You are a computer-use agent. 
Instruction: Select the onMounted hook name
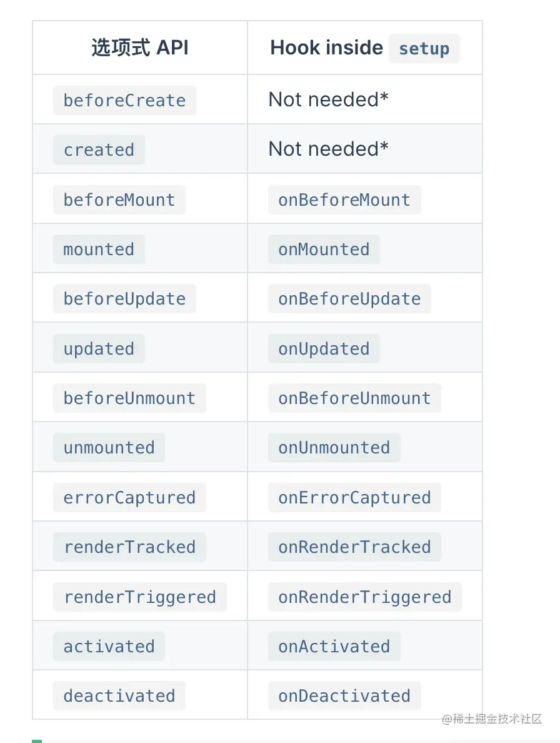[324, 250]
